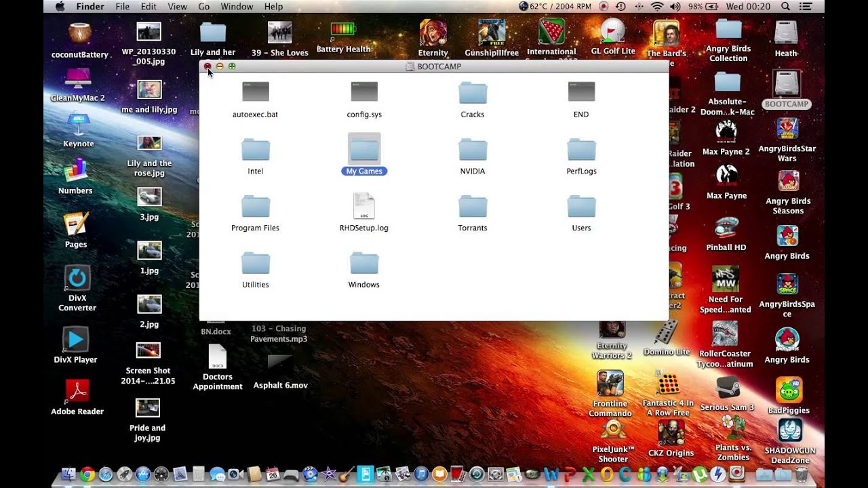This screenshot has height=488, width=868.
Task: Open the Pages desktop icon
Action: point(76,224)
